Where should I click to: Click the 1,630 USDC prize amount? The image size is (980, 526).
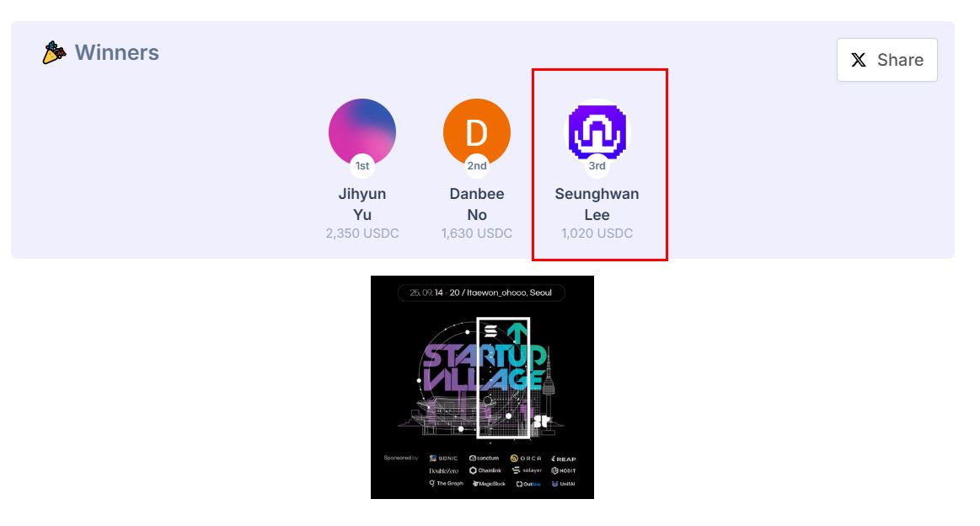coord(477,233)
